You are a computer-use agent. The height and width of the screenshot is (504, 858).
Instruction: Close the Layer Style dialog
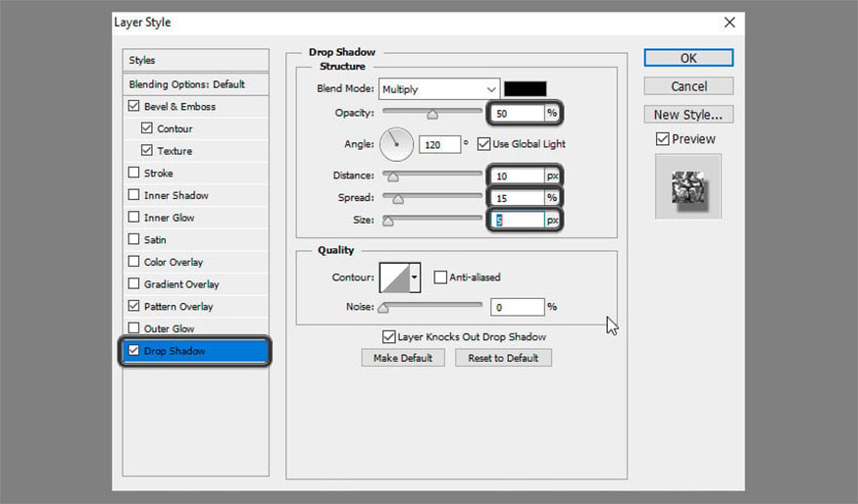pyautogui.click(x=729, y=22)
